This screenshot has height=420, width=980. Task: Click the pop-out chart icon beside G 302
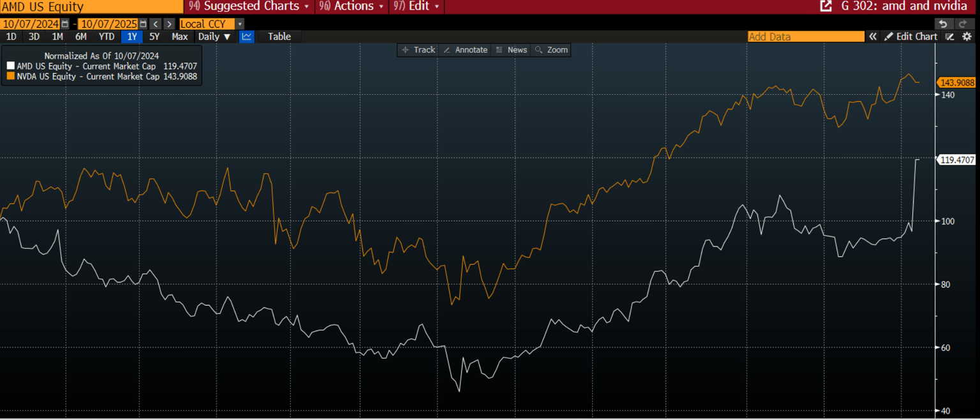826,6
